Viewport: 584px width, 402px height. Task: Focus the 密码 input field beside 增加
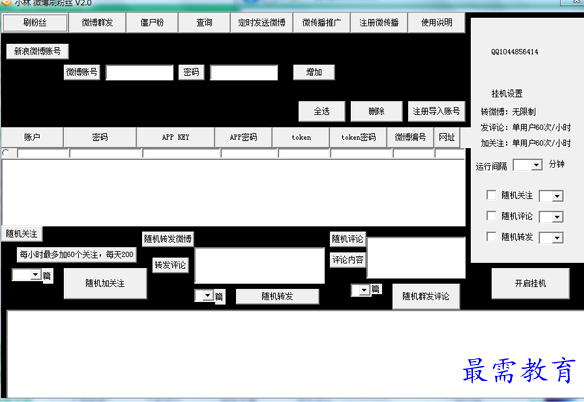pyautogui.click(x=244, y=73)
